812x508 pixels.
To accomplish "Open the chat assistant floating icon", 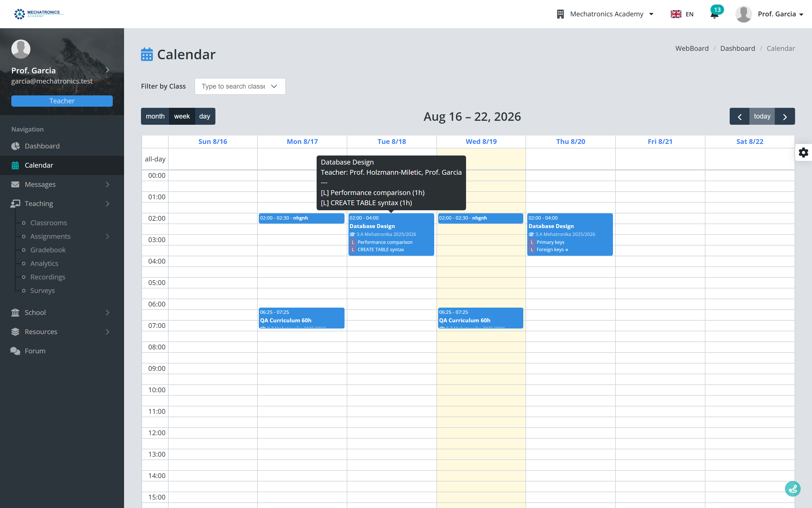I will [793, 489].
